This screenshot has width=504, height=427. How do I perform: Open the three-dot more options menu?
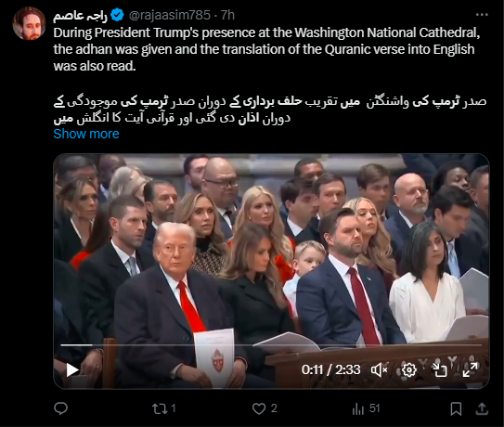tap(482, 15)
